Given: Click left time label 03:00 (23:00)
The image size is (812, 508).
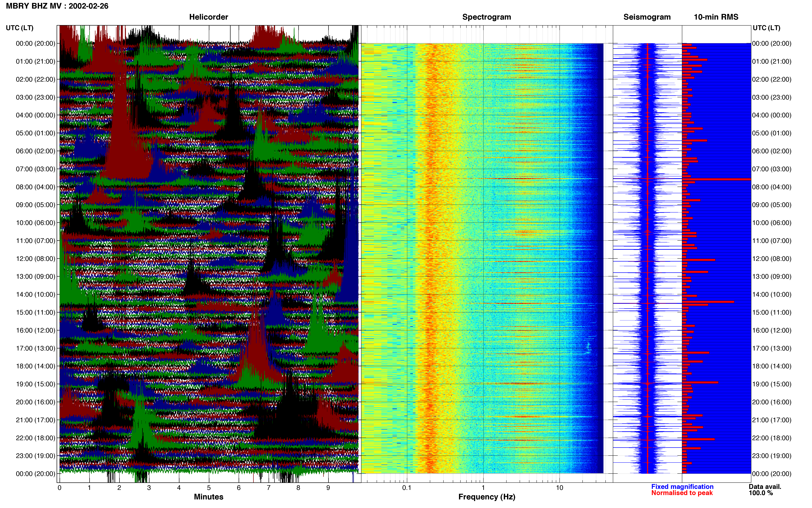Looking at the screenshot, I should 36,97.
